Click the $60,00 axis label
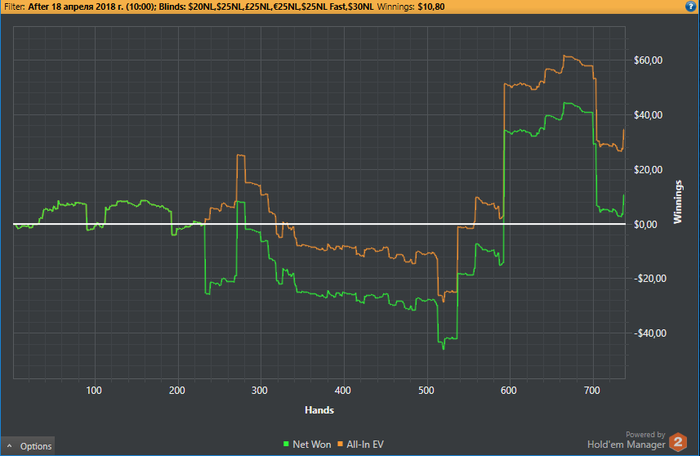The width and height of the screenshot is (700, 456). coord(648,60)
